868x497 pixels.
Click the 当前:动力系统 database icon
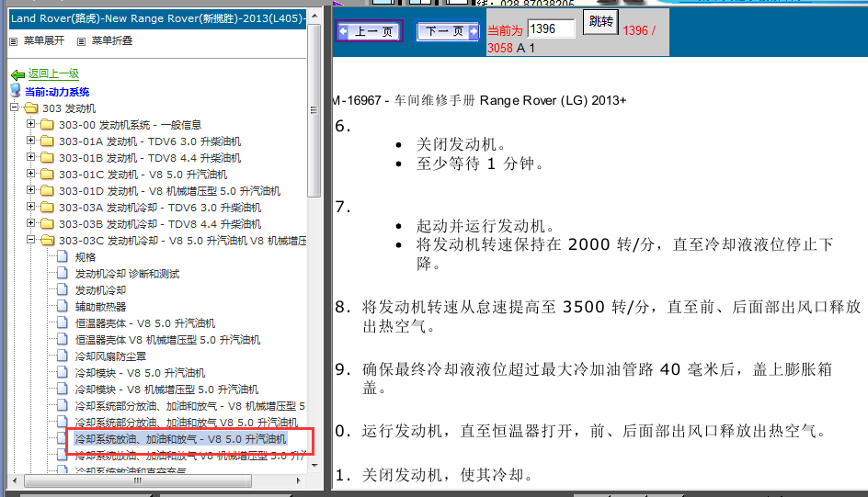click(x=16, y=91)
